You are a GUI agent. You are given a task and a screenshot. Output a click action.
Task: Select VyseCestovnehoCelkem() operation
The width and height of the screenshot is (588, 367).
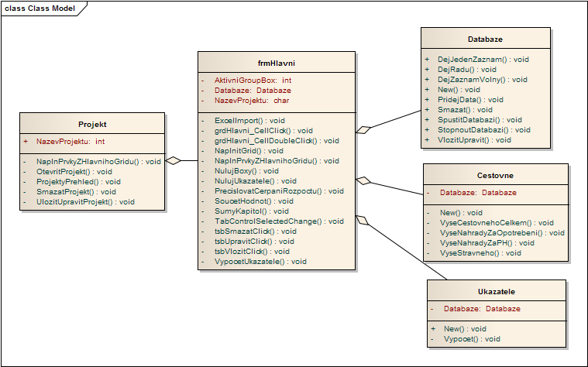pos(497,223)
